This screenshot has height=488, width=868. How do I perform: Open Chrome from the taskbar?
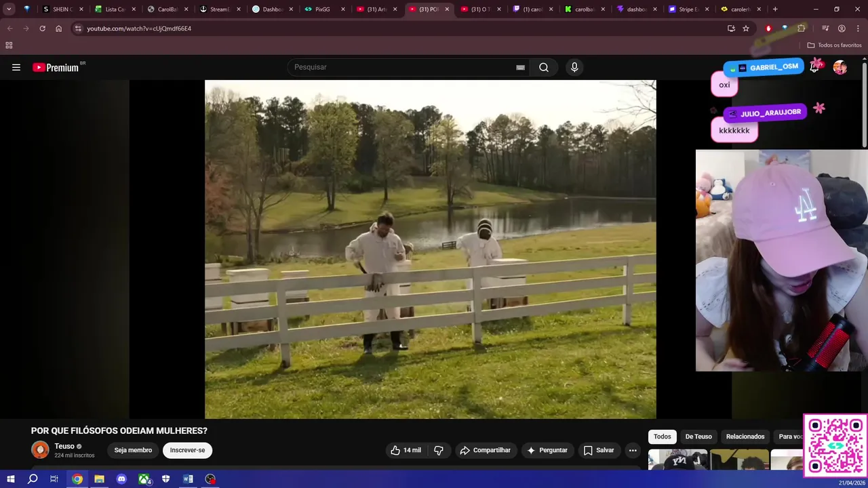tap(77, 479)
